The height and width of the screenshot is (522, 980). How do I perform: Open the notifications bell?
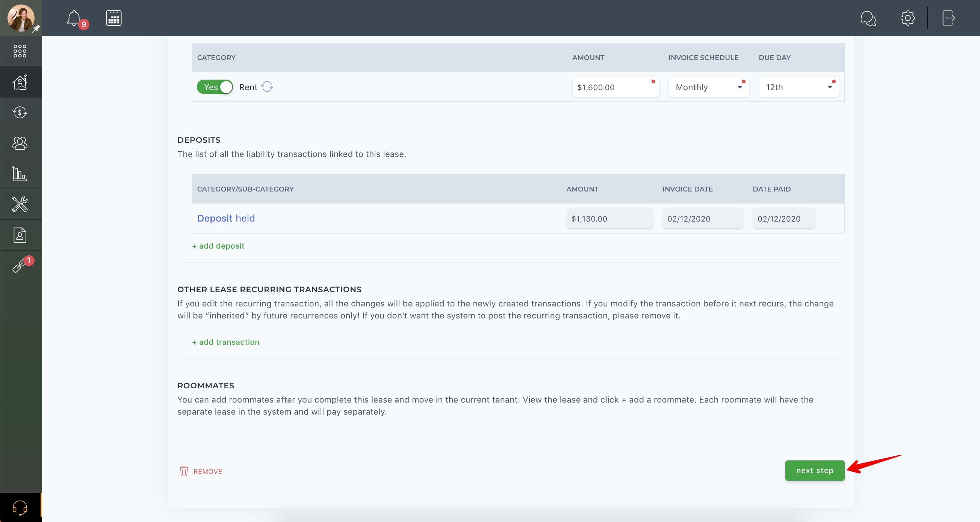[x=74, y=18]
